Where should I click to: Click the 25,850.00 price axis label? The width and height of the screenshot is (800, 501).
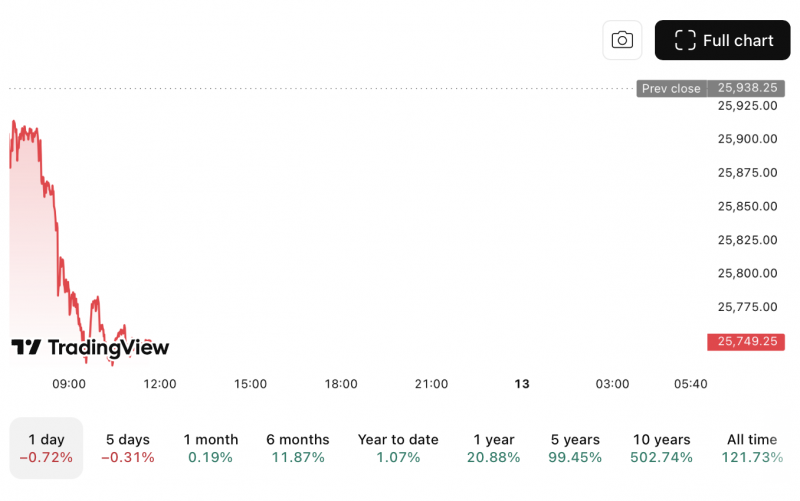[747, 206]
